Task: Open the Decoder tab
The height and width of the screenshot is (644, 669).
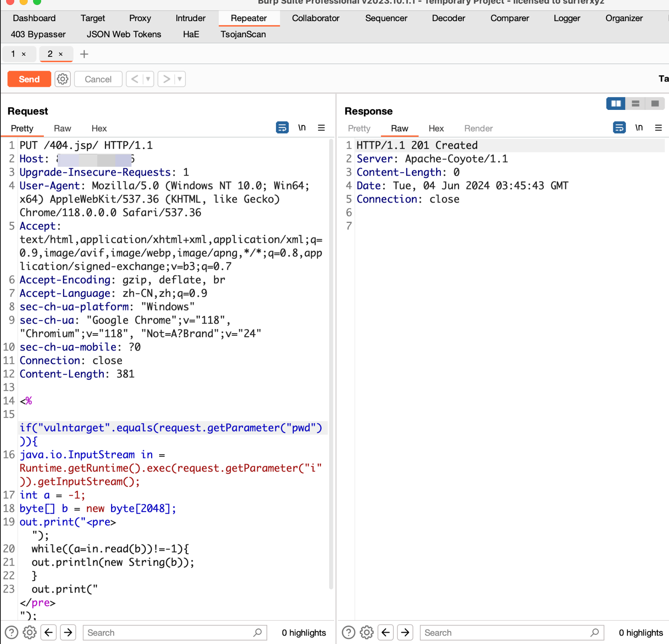Action: [448, 18]
